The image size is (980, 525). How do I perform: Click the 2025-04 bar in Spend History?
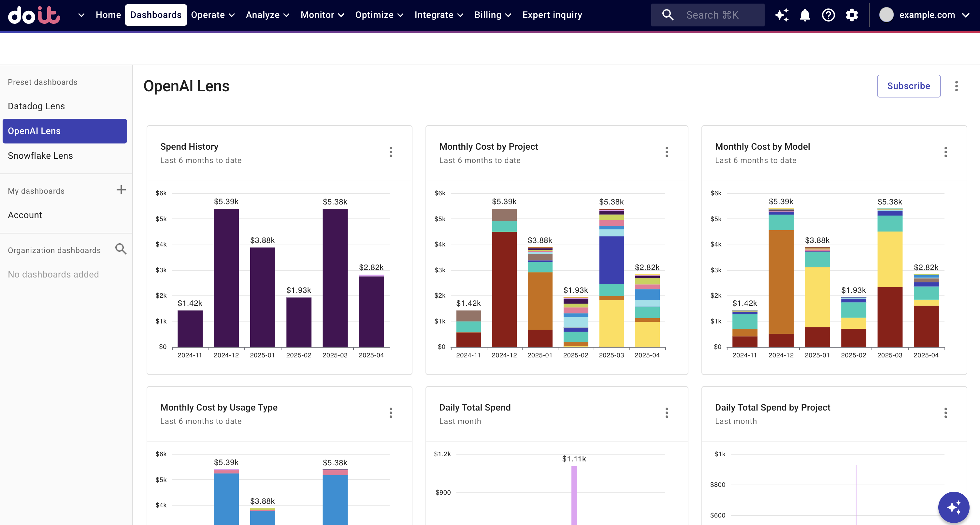[x=371, y=311]
